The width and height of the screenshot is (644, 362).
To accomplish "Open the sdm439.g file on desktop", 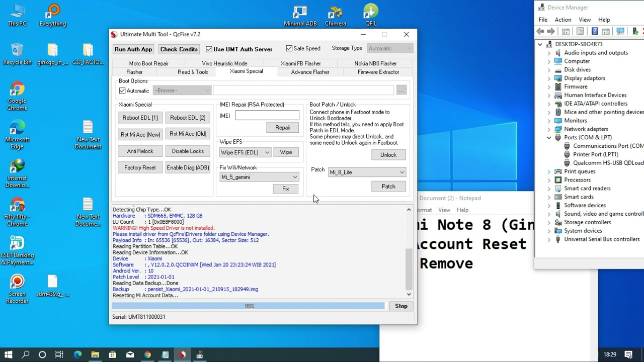I will coord(52,286).
